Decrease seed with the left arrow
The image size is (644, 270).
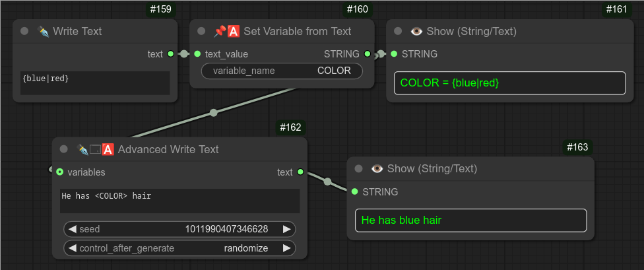click(x=73, y=229)
